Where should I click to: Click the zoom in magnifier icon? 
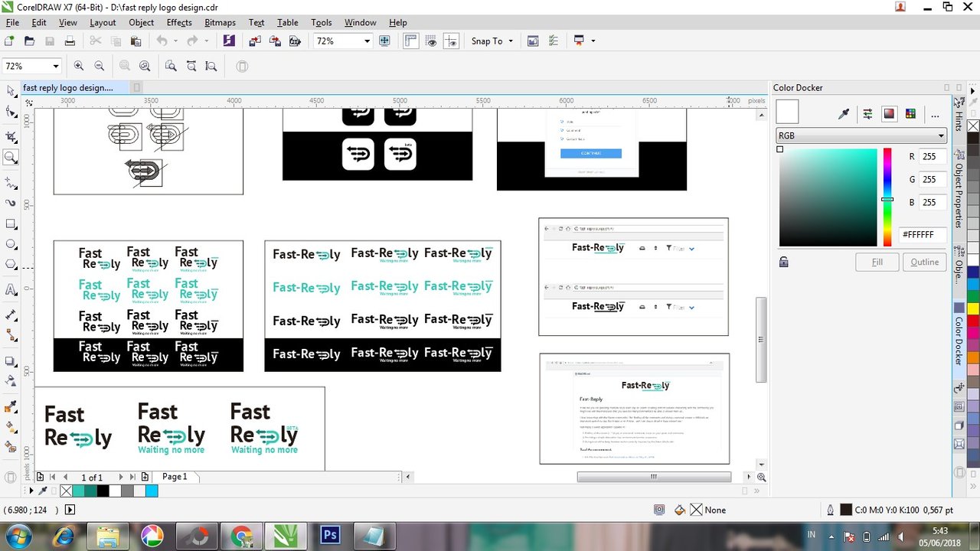pyautogui.click(x=79, y=67)
